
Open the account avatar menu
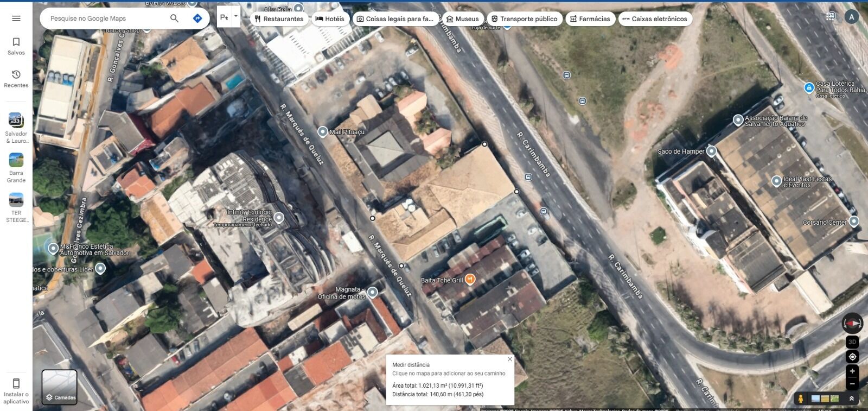coord(852,17)
